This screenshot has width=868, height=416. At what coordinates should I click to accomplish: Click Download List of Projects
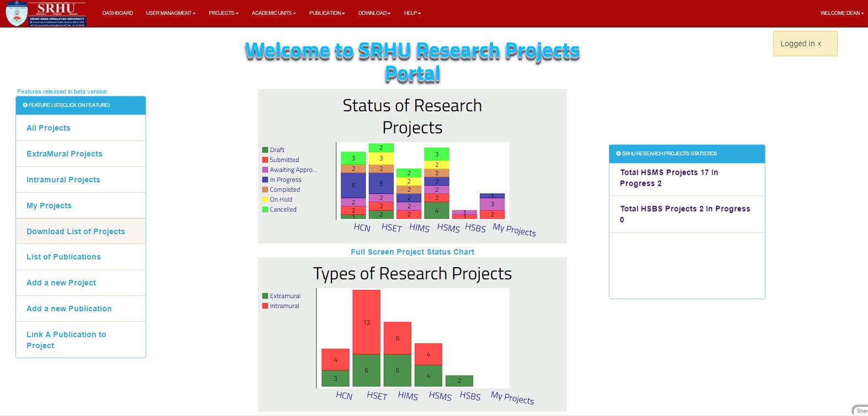[x=81, y=231]
